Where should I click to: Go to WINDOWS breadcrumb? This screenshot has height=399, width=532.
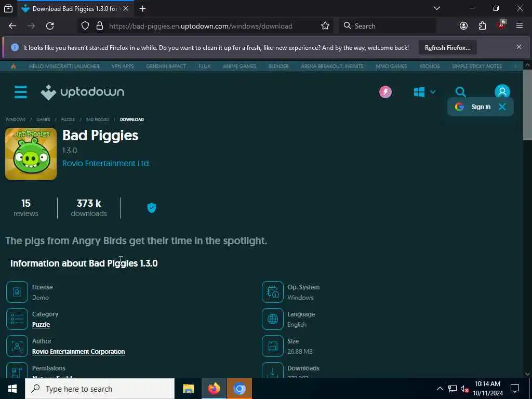pos(16,119)
